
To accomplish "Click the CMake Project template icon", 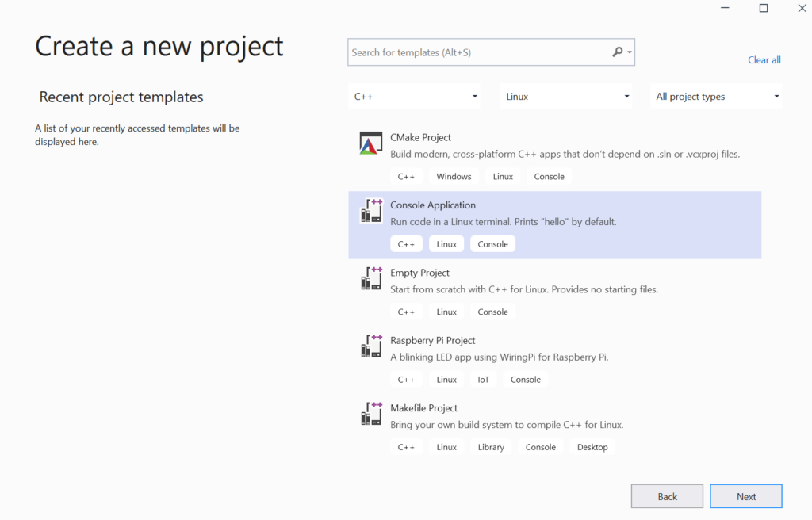I will coord(370,143).
